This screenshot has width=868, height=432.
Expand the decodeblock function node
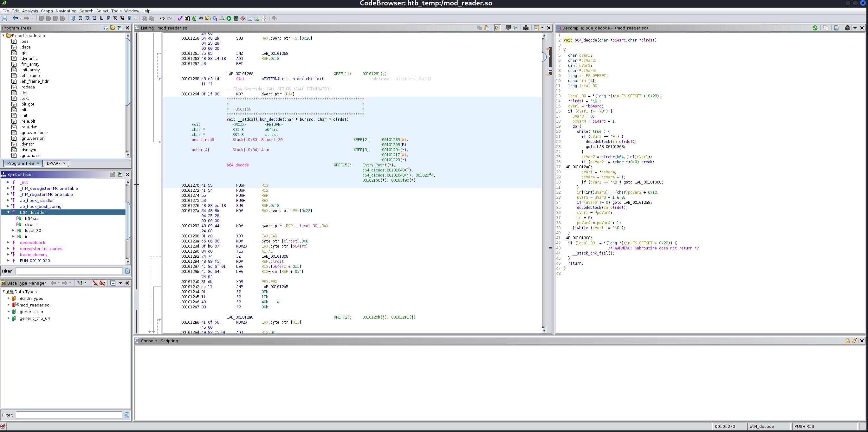[x=9, y=242]
